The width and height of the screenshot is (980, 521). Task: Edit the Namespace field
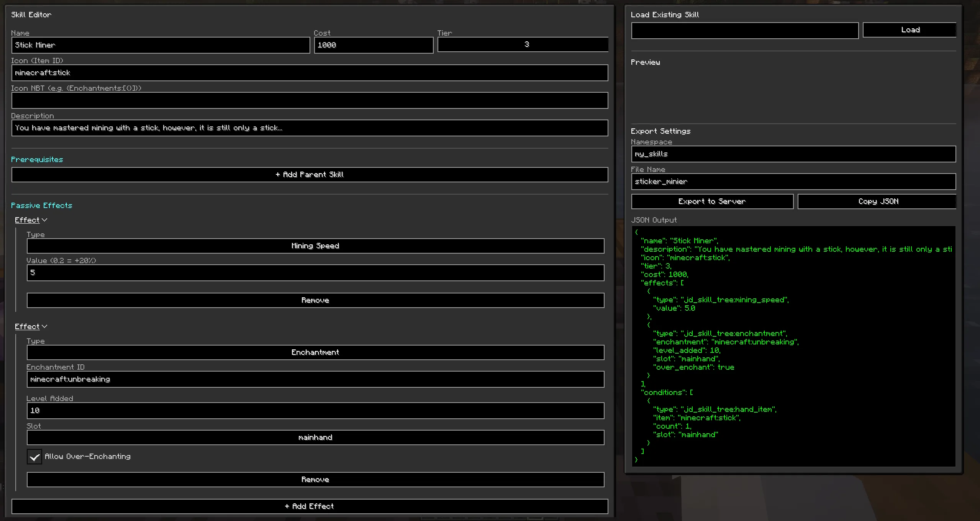(793, 154)
